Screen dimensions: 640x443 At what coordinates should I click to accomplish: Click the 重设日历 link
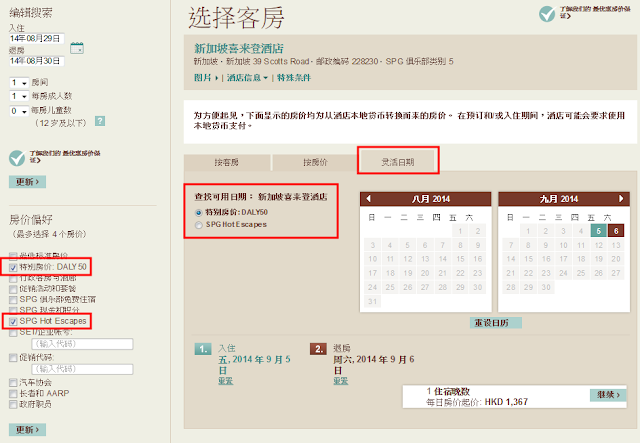coord(493,323)
